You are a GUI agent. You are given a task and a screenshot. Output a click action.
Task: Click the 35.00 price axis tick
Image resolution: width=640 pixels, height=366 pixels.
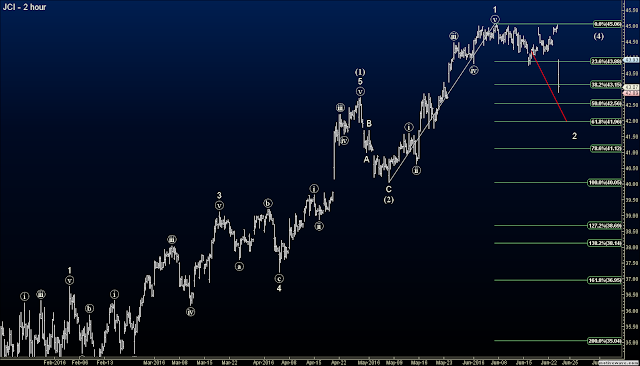click(x=632, y=343)
